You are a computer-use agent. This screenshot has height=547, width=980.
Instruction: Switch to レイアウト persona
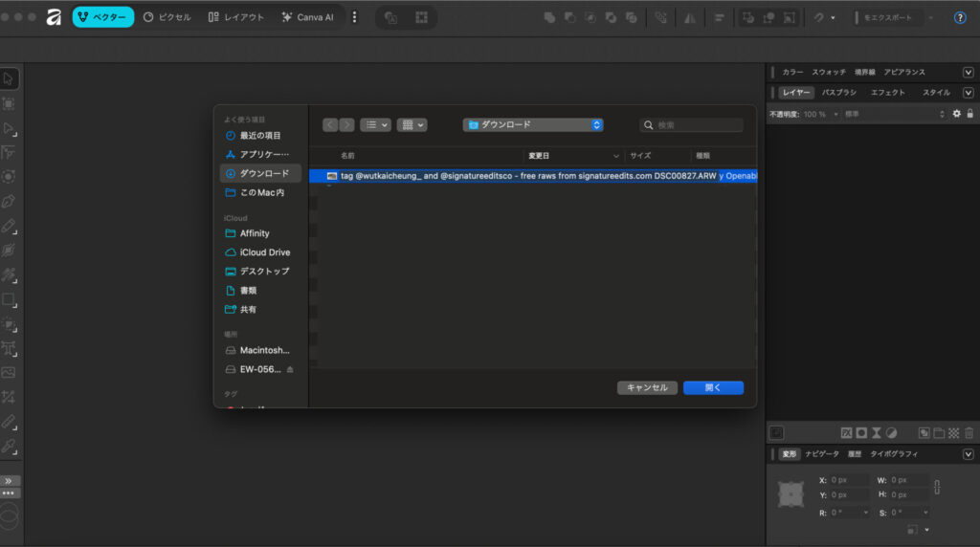tap(235, 17)
